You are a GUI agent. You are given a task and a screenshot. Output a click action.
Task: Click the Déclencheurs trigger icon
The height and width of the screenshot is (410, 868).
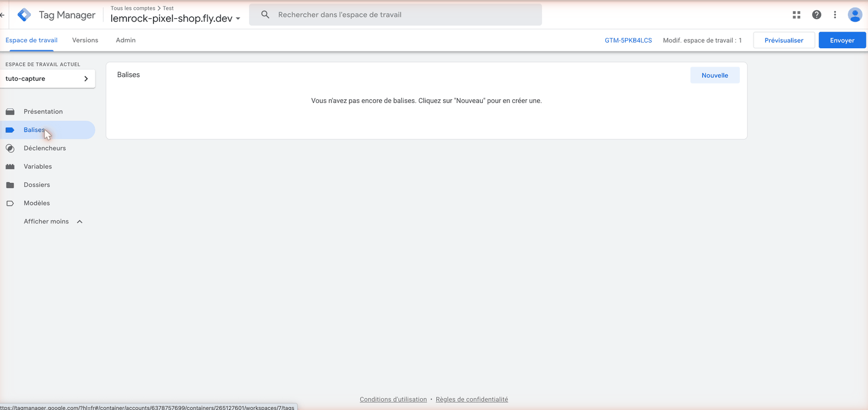(10, 148)
